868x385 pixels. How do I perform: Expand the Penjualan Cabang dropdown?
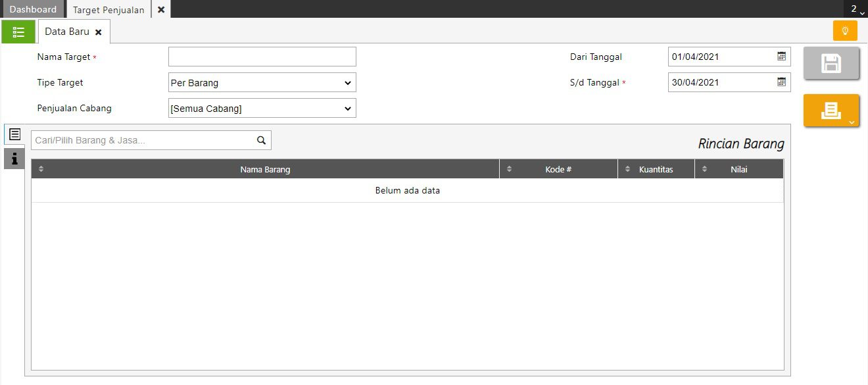coord(347,109)
